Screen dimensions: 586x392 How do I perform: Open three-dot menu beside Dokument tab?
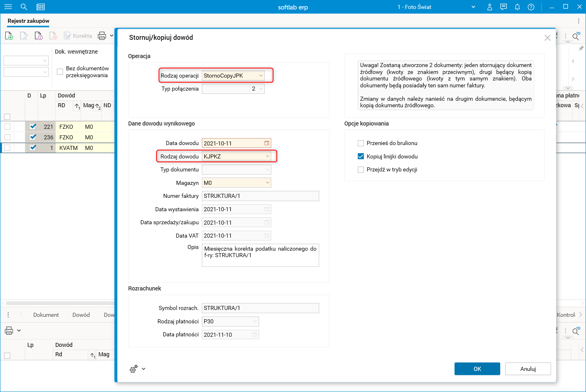(x=8, y=315)
